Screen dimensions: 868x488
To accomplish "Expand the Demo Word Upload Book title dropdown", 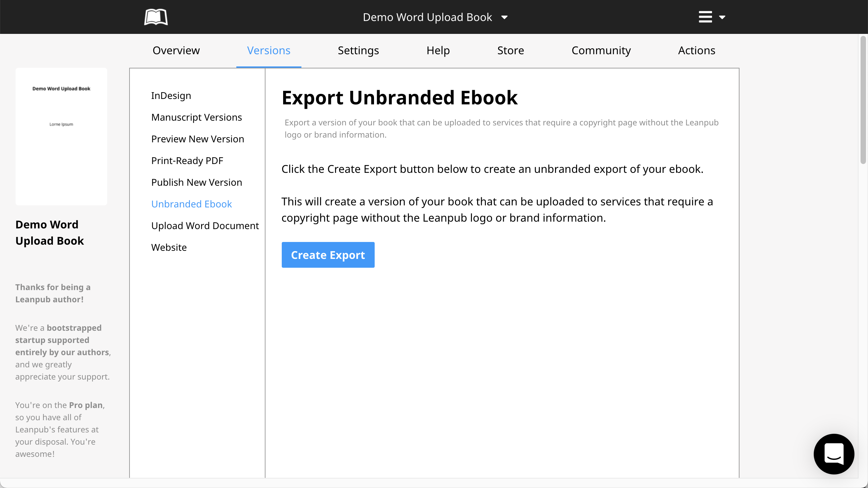I will click(504, 17).
